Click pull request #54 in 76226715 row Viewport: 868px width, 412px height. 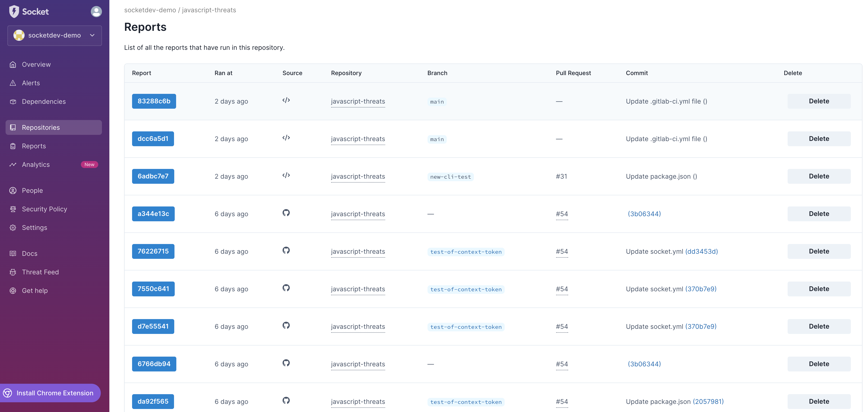pos(562,251)
